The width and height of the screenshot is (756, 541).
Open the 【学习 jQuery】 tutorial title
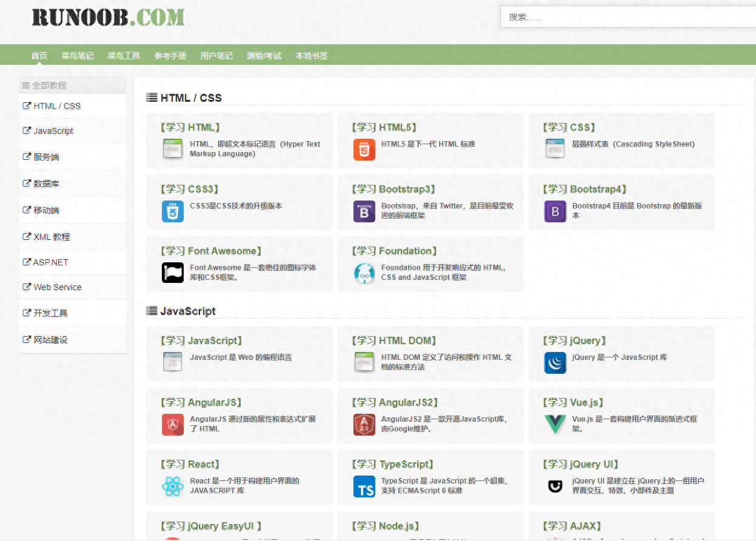575,340
